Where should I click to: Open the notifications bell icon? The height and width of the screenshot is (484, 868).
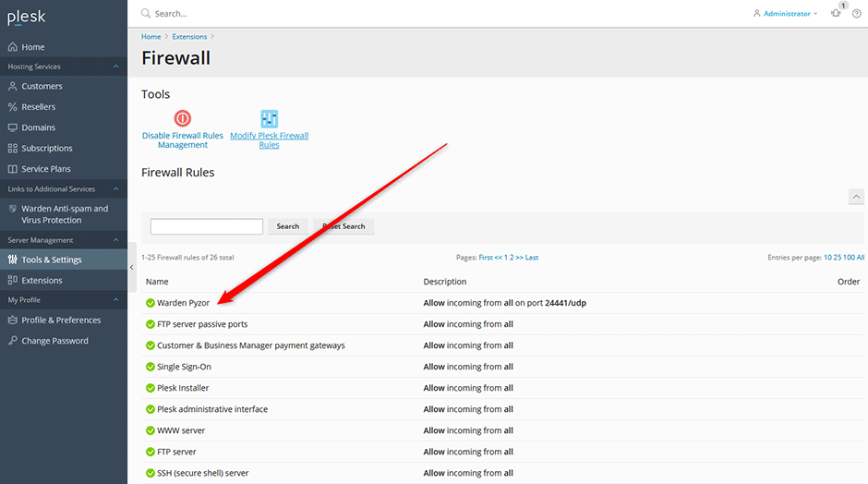pos(836,13)
